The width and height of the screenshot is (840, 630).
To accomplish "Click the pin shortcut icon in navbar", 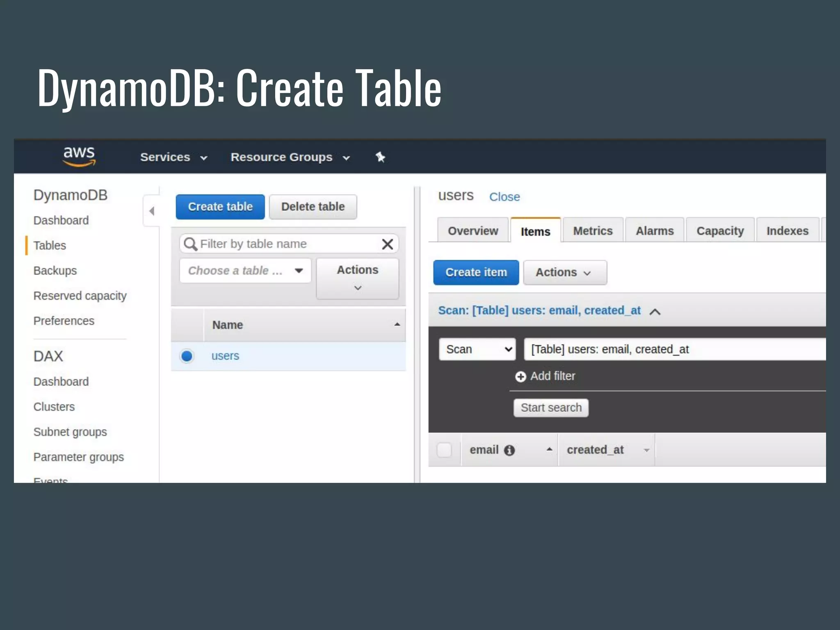I will tap(380, 157).
